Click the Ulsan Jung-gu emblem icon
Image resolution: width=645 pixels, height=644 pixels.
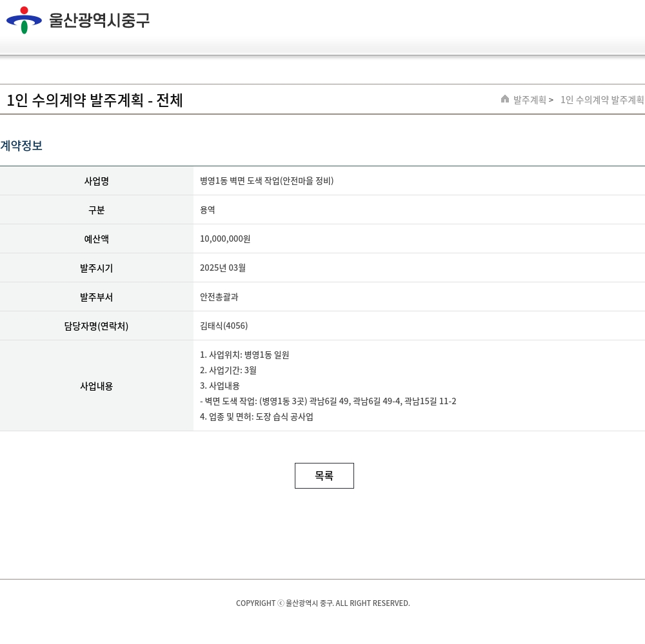point(24,20)
